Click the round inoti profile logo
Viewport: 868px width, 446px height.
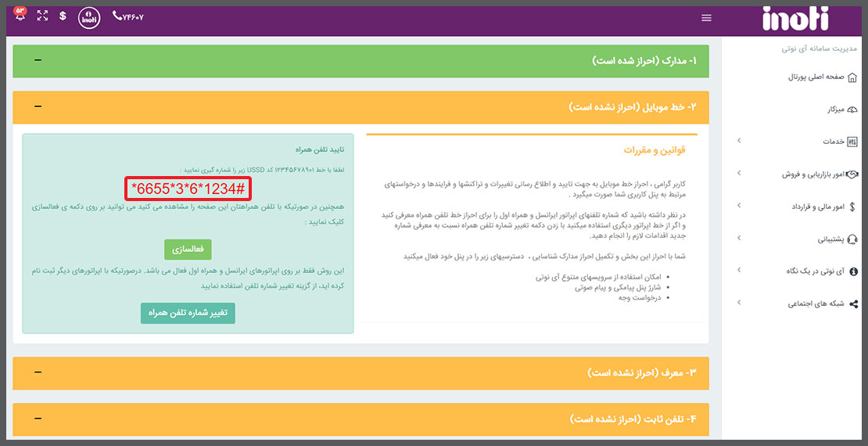[x=89, y=16]
